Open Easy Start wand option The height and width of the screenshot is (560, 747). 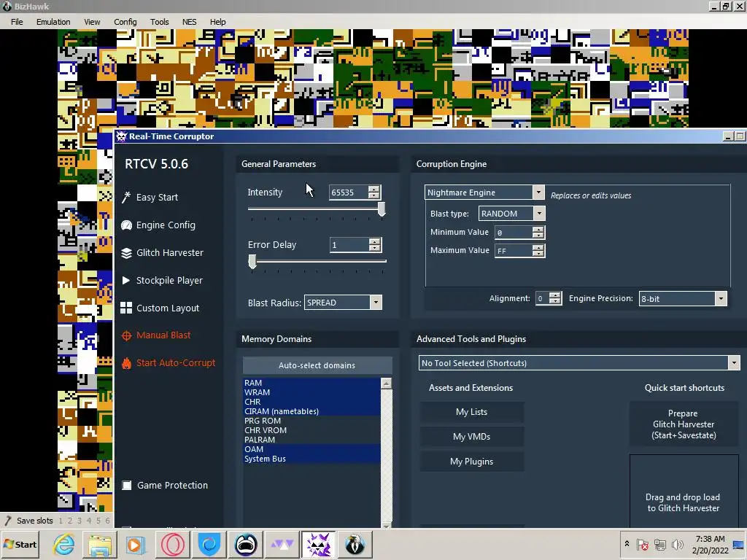150,197
